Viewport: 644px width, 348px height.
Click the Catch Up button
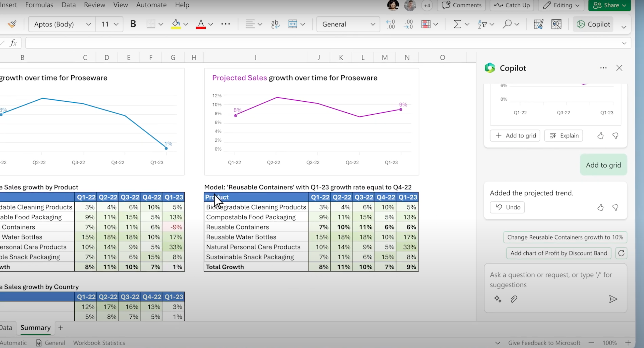pyautogui.click(x=512, y=5)
